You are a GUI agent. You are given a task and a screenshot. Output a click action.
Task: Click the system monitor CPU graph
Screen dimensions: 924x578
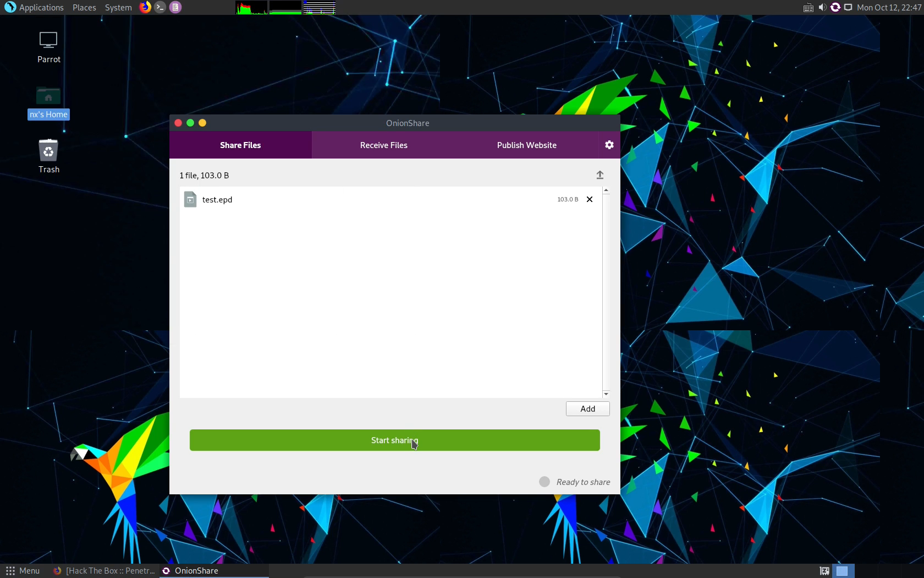[252, 7]
